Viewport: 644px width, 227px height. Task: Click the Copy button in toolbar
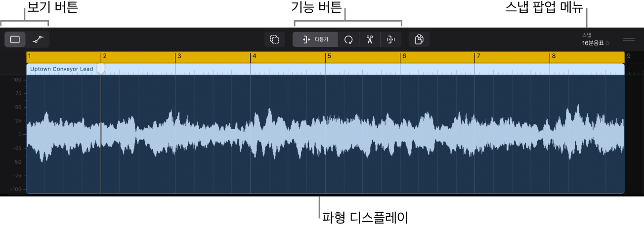click(x=419, y=39)
